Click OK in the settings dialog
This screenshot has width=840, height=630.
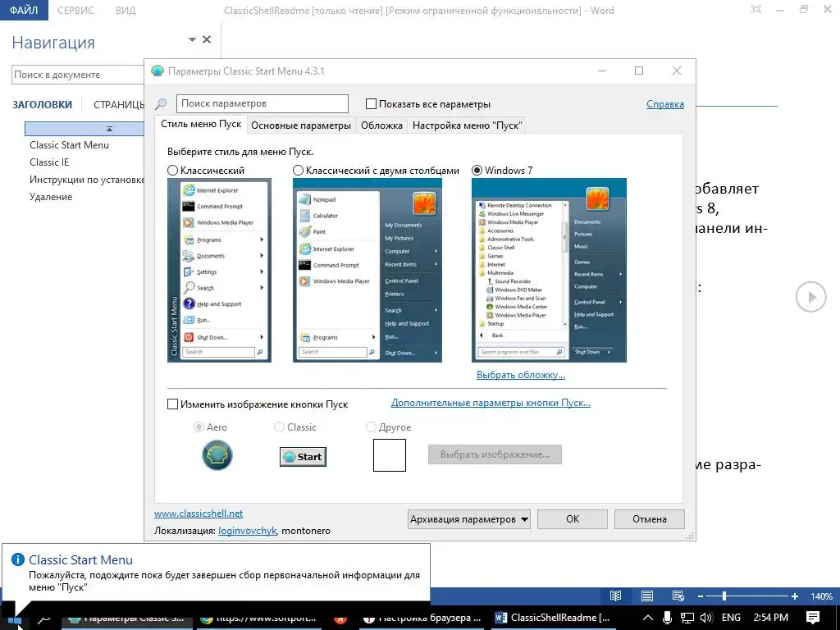click(x=572, y=519)
